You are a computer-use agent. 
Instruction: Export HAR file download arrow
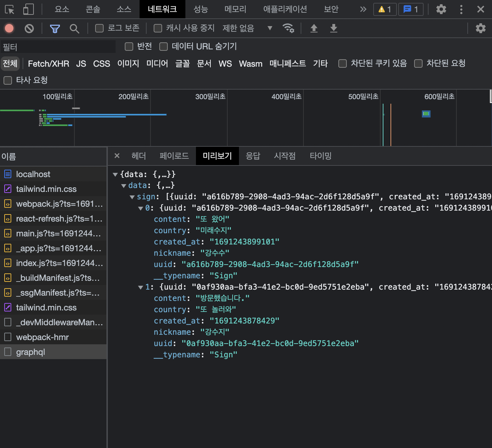[x=333, y=28]
